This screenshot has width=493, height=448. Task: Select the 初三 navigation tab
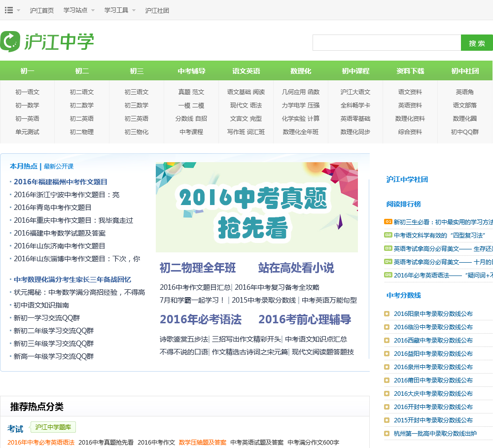(137, 71)
